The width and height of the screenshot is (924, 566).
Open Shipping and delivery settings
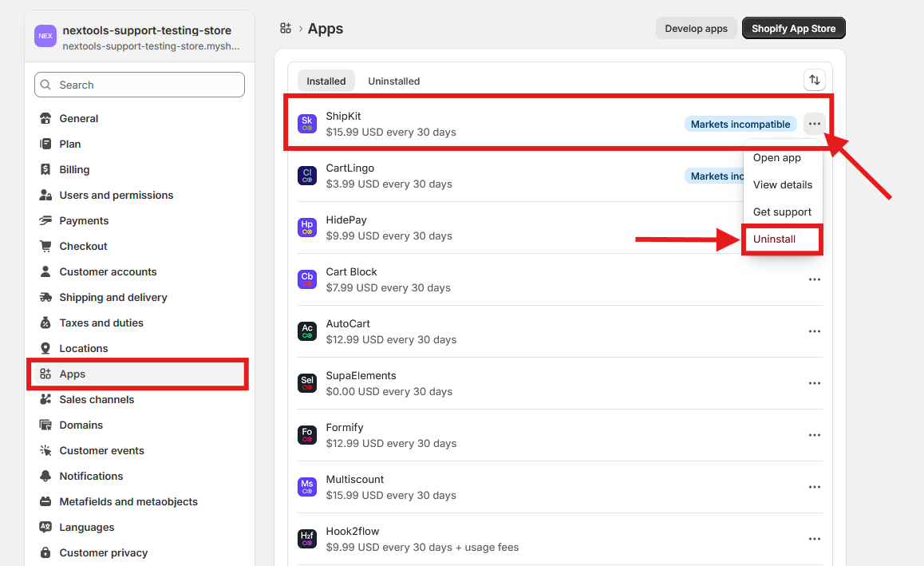coord(113,297)
